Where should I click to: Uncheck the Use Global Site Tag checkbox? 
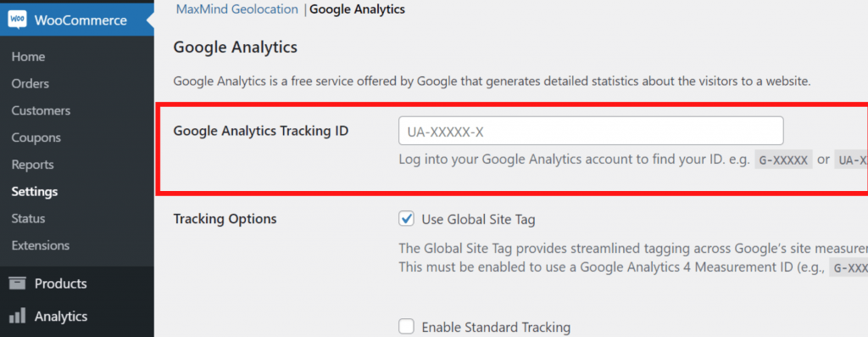point(406,220)
